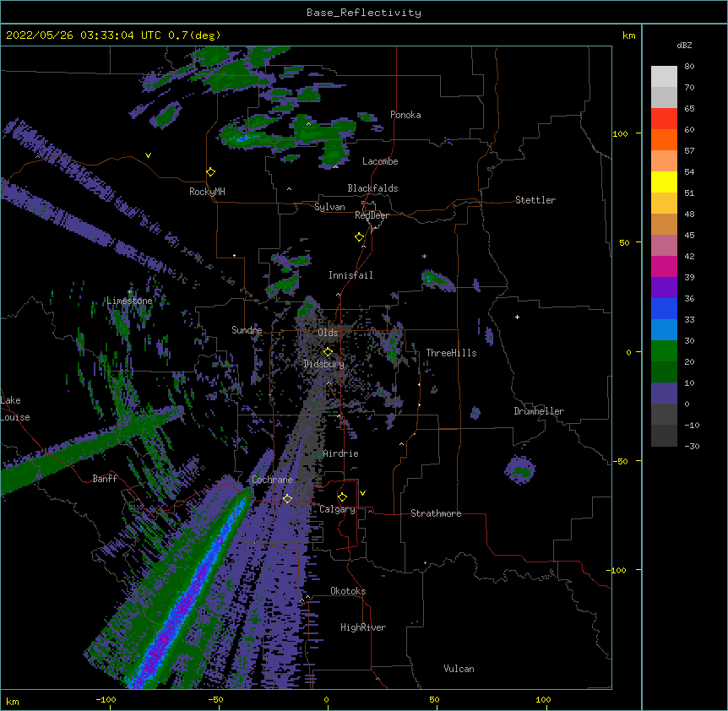728x711 pixels.
Task: Click the white asterisk marker east of Innisfail
Action: click(424, 257)
